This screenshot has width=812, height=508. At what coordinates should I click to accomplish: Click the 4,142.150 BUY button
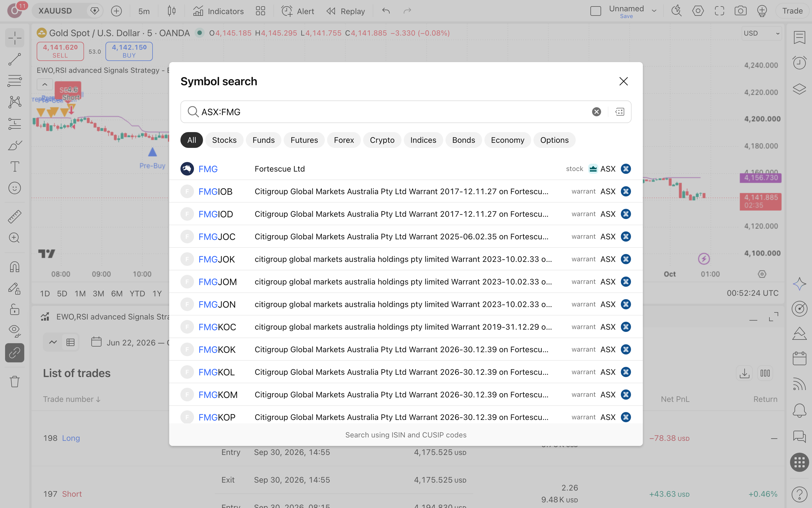click(129, 51)
